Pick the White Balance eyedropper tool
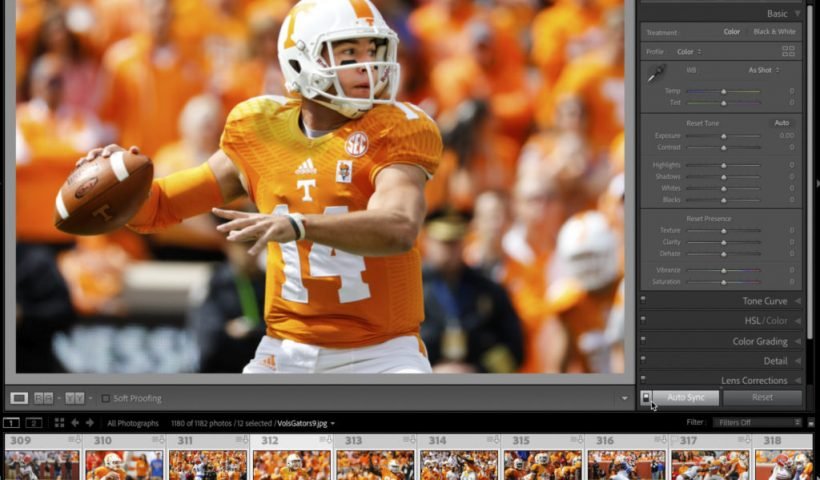 pos(656,74)
